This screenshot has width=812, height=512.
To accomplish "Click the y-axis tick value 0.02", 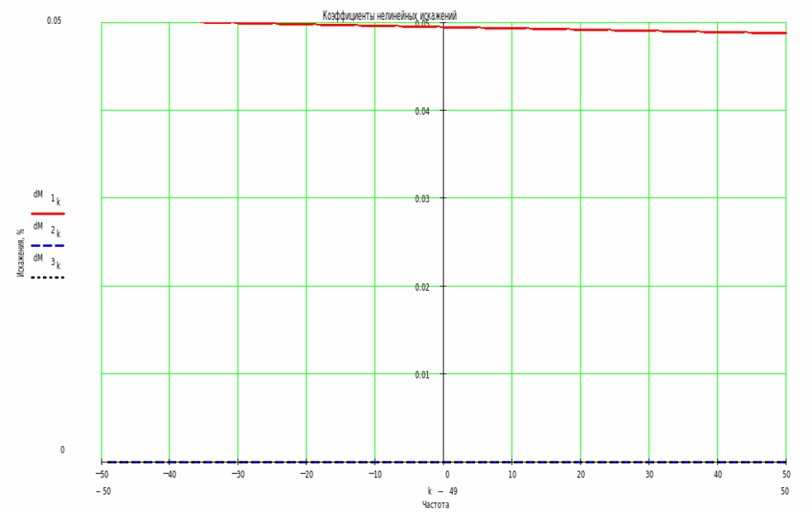I will pos(422,287).
